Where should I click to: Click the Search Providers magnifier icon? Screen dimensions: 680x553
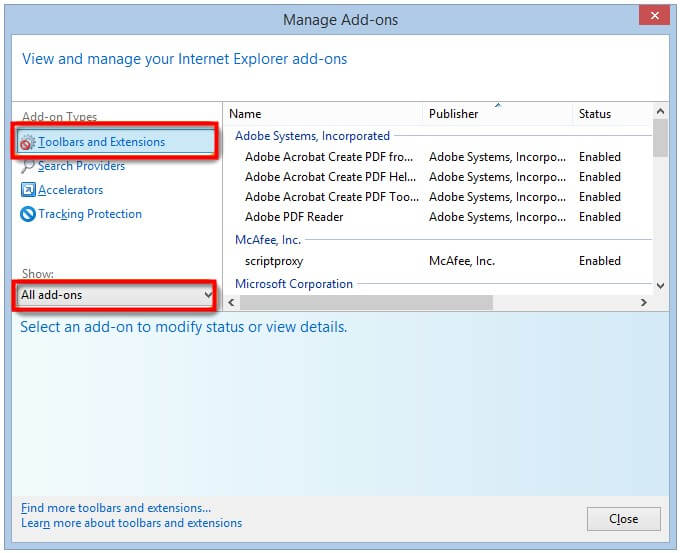coord(28,167)
